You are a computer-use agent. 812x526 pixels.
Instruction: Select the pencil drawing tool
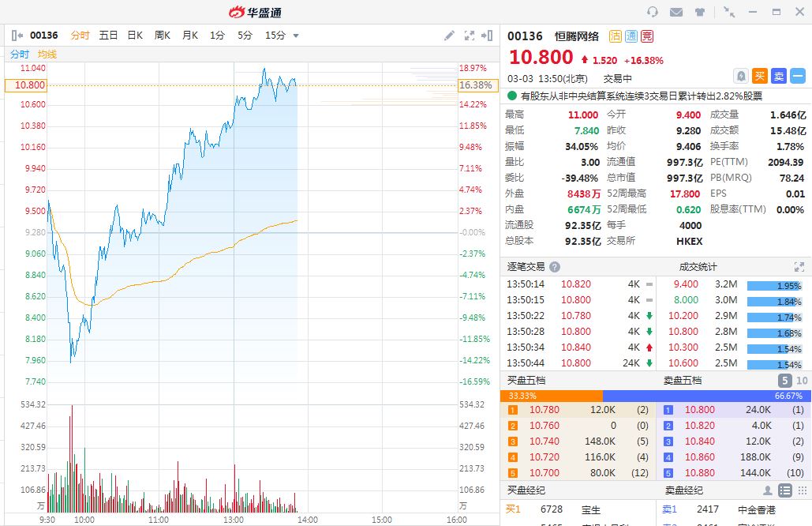click(449, 36)
